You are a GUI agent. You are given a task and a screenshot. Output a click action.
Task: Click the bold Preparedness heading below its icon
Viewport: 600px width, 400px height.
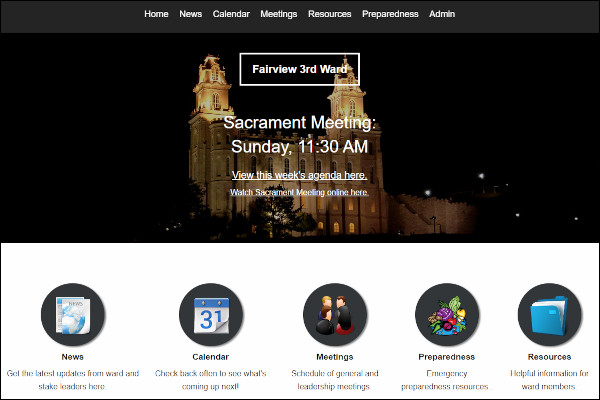pyautogui.click(x=446, y=357)
